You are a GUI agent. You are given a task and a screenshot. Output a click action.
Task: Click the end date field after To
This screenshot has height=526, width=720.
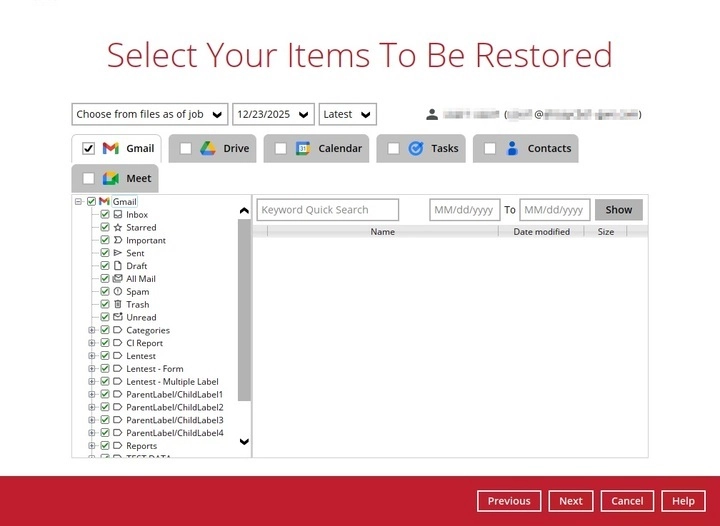[555, 210]
